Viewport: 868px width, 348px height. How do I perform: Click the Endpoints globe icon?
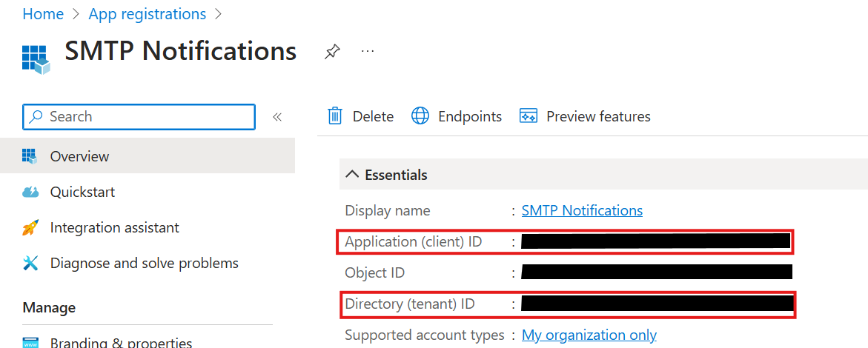pyautogui.click(x=420, y=116)
